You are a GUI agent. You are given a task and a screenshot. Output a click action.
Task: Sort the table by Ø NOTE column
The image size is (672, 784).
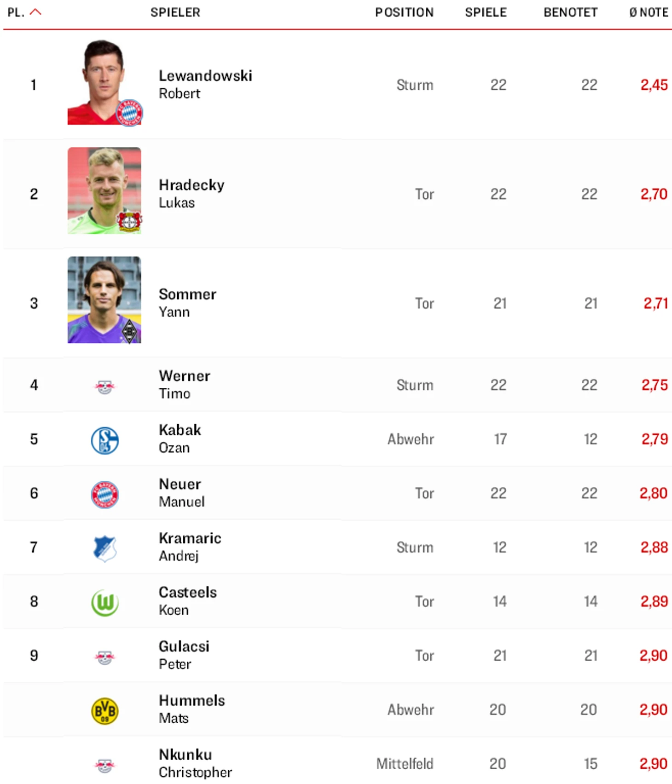click(649, 12)
